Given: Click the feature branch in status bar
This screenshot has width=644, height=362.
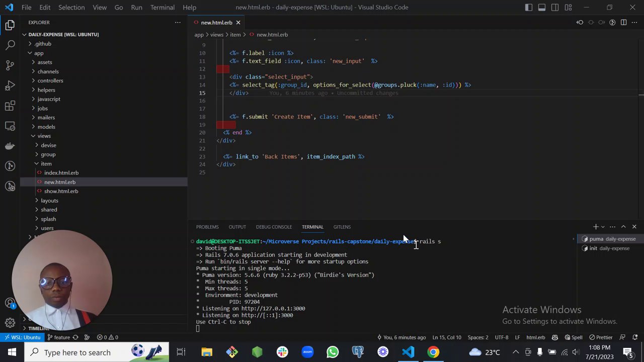Looking at the screenshot, I should click(58, 337).
